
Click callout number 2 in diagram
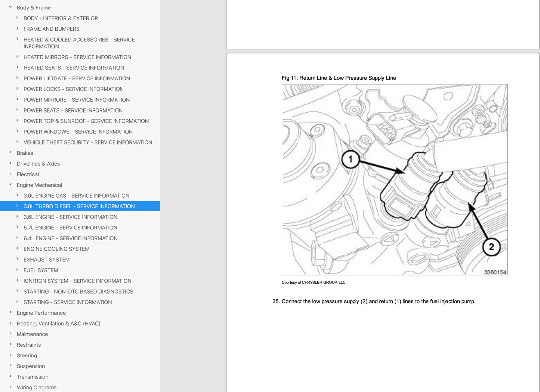click(491, 247)
